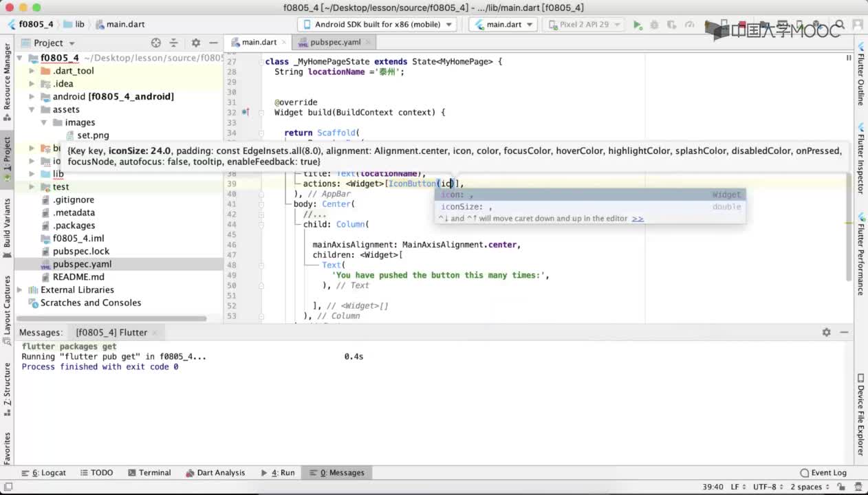Collapse the images folder
Image resolution: width=868 pixels, height=495 pixels.
pyautogui.click(x=45, y=122)
